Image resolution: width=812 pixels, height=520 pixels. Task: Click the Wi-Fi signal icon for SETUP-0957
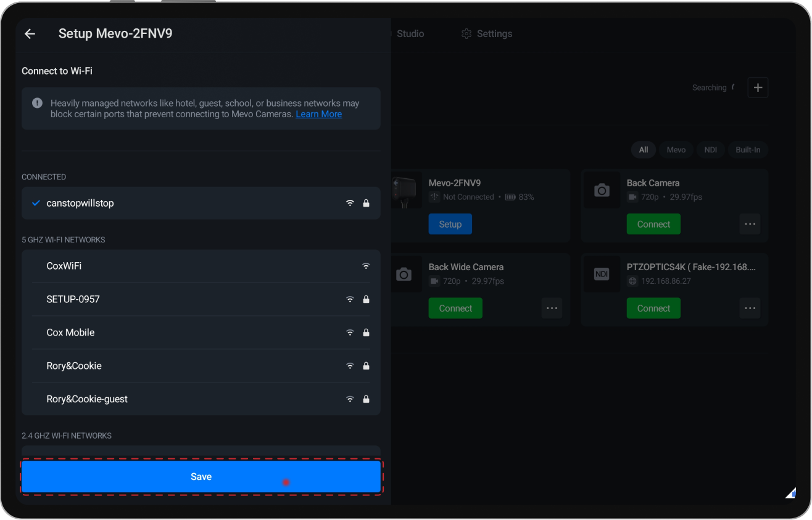(350, 299)
